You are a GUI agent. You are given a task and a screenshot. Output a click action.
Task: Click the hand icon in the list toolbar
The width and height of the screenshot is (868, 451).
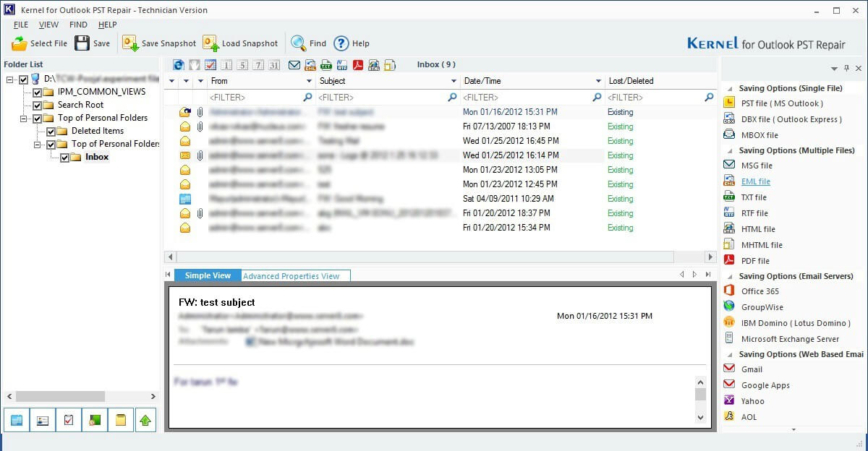(x=195, y=65)
